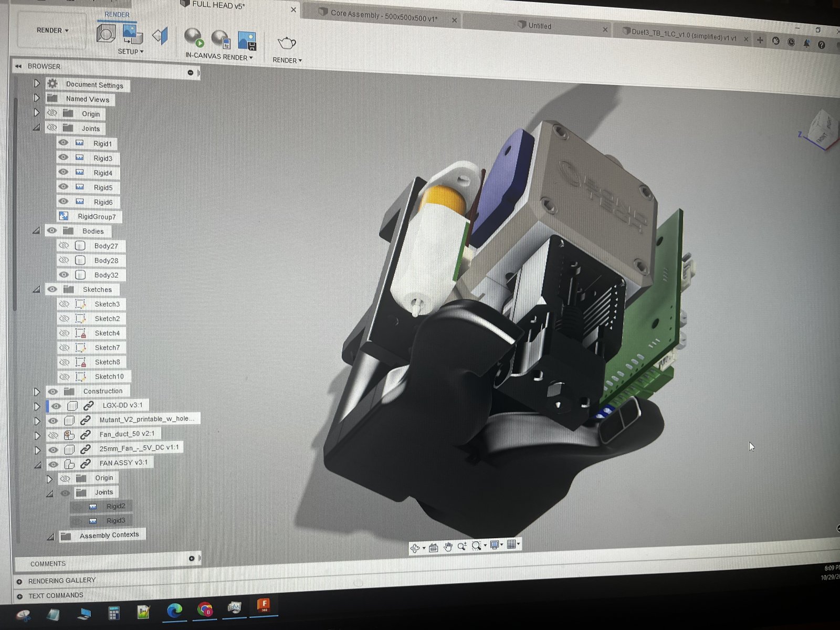
Task: Open Microsoft Edge from the taskbar
Action: coord(175,610)
